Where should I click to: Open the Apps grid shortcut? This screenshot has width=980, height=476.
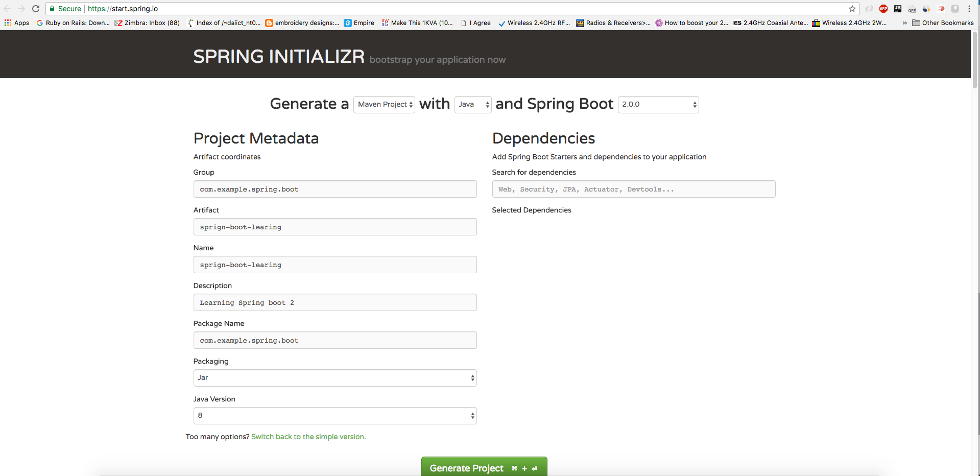pos(17,23)
